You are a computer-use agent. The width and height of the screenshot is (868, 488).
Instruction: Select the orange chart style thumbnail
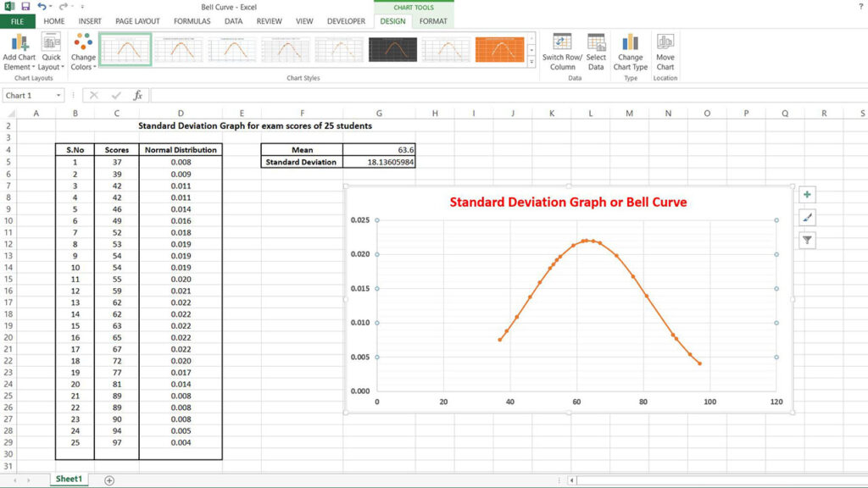coord(501,49)
